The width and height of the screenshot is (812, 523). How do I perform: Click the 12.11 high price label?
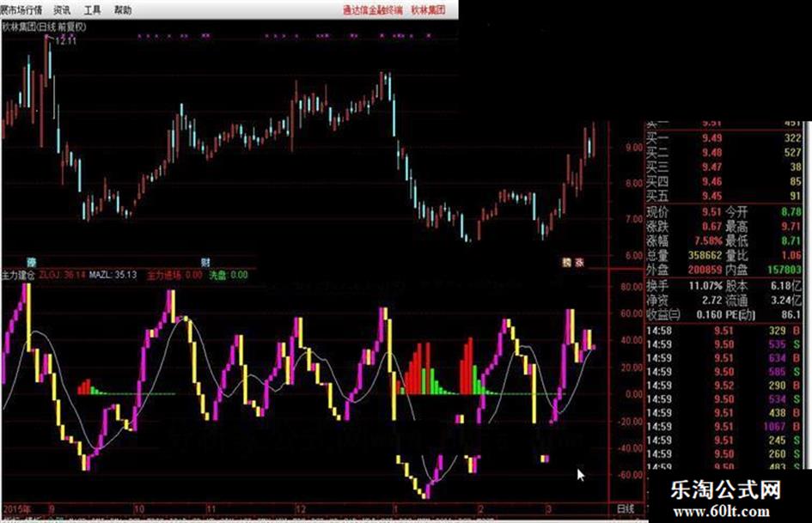click(x=66, y=41)
